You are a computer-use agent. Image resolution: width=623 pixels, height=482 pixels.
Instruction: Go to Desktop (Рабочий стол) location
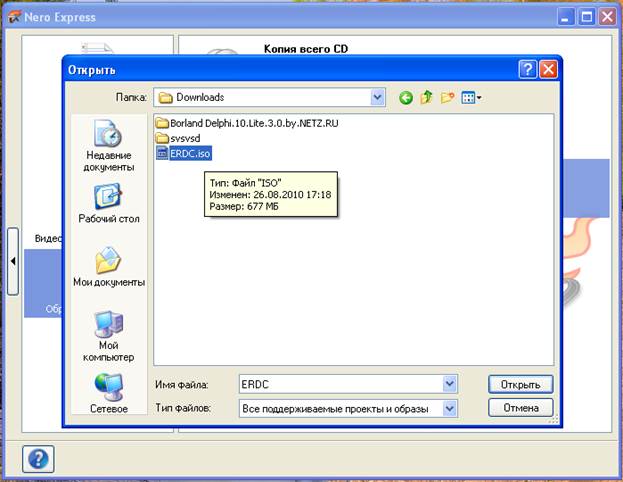click(x=108, y=203)
